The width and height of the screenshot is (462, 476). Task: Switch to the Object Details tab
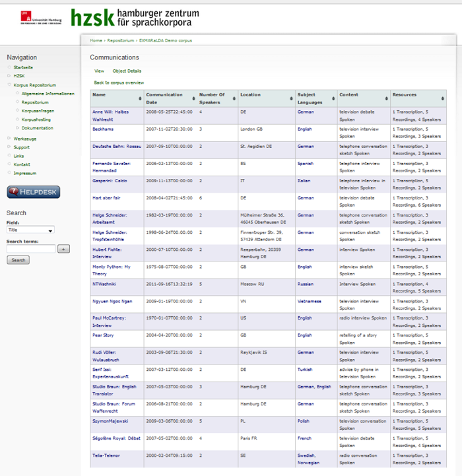coord(127,71)
